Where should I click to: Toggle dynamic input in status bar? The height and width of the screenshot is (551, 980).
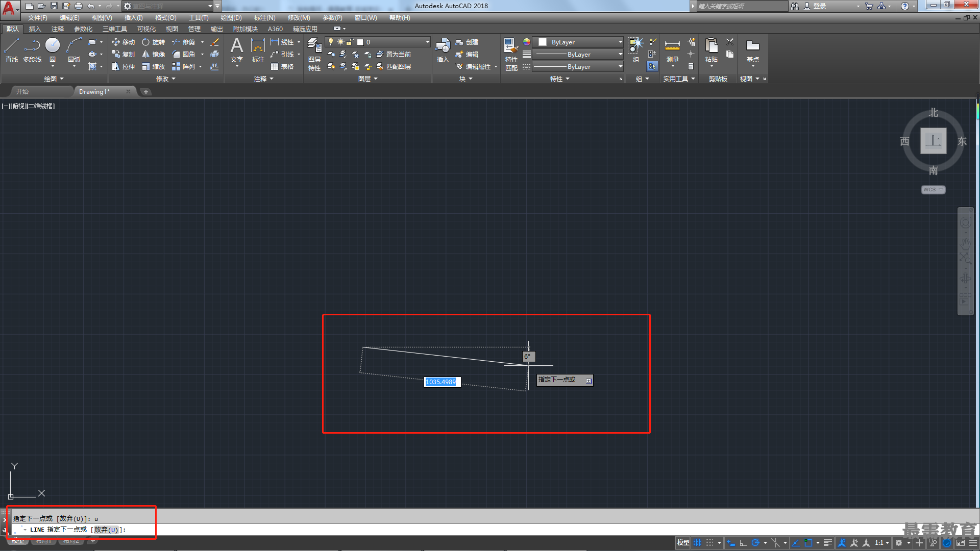click(x=731, y=543)
